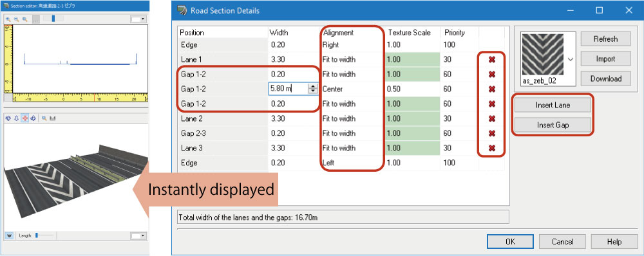Image resolution: width=644 pixels, height=256 pixels.
Task: Click the Insert Lane button
Action: pyautogui.click(x=553, y=105)
